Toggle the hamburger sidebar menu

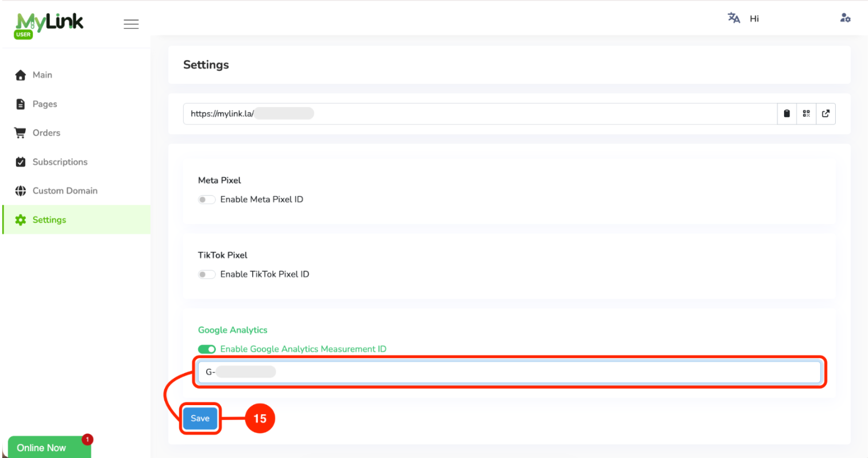tap(131, 24)
